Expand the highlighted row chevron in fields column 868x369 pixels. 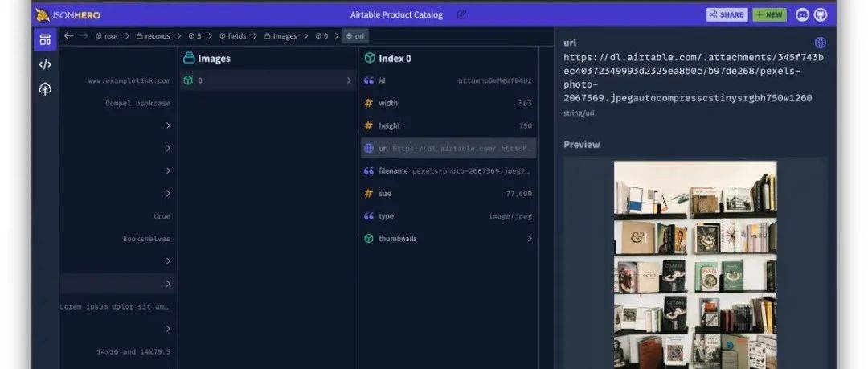(x=168, y=284)
